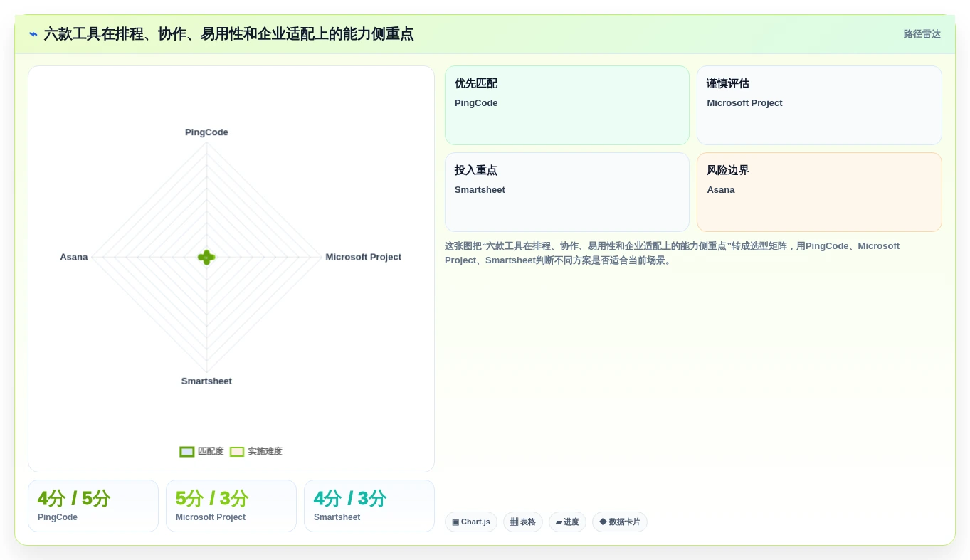Click PingCode label under the 4分 / 5分 score
This screenshot has width=970, height=560.
[x=58, y=518]
